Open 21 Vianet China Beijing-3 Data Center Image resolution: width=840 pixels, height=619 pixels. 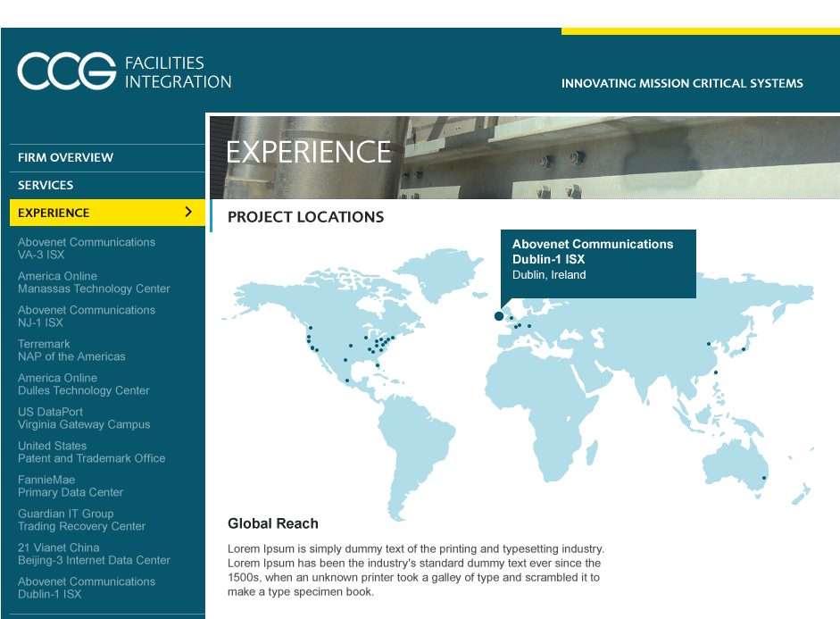click(94, 554)
